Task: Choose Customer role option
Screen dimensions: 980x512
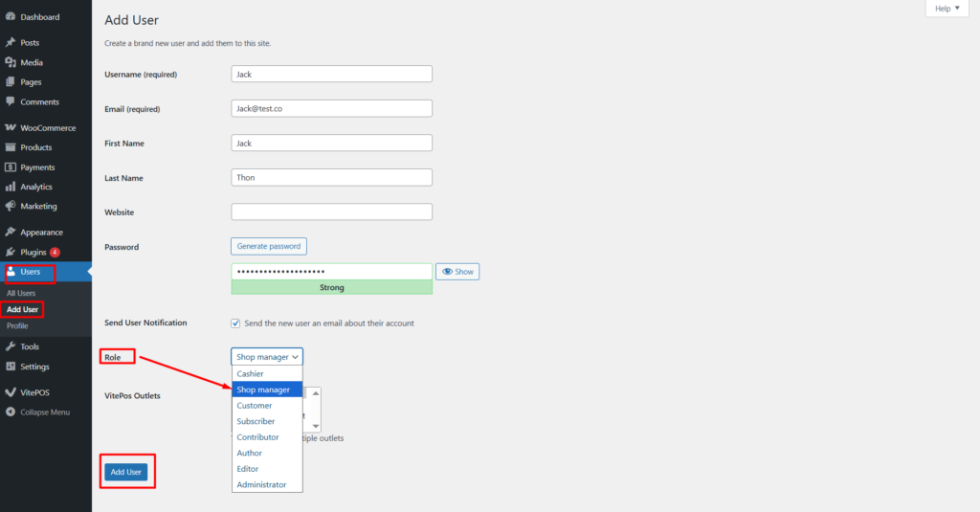Action: click(267, 405)
